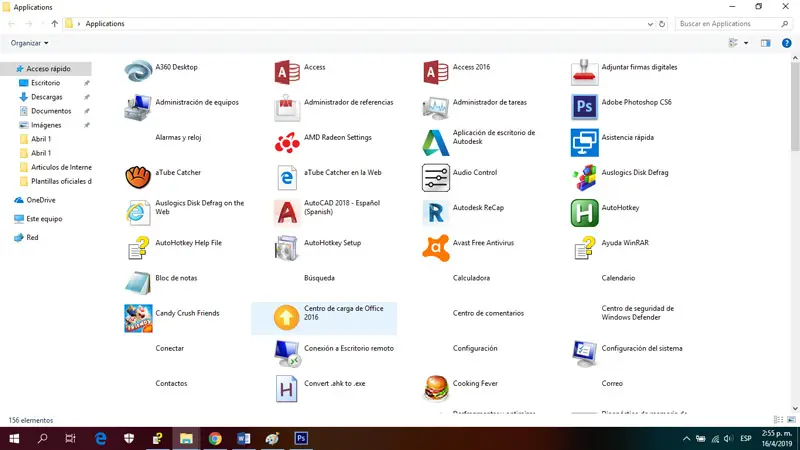Open Word from the taskbar

pos(243,438)
